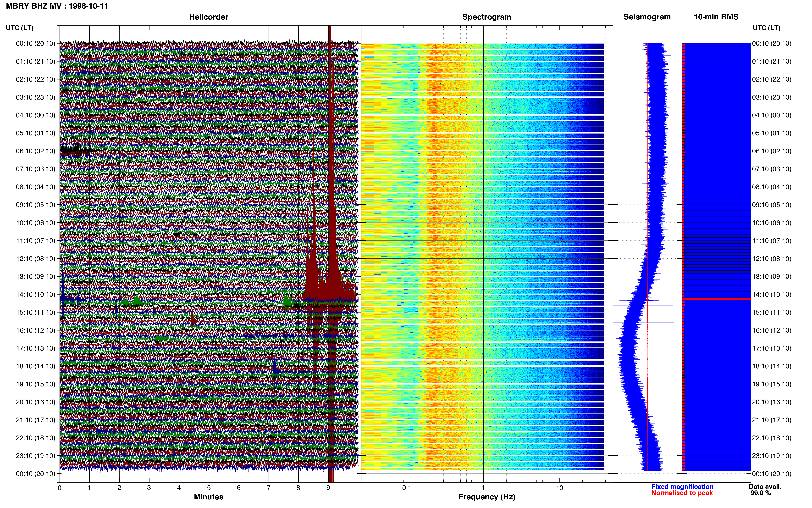The width and height of the screenshot is (812, 508).
Task: Click the 07:10 (03:10) label on Helicorder axis
Action: click(35, 169)
